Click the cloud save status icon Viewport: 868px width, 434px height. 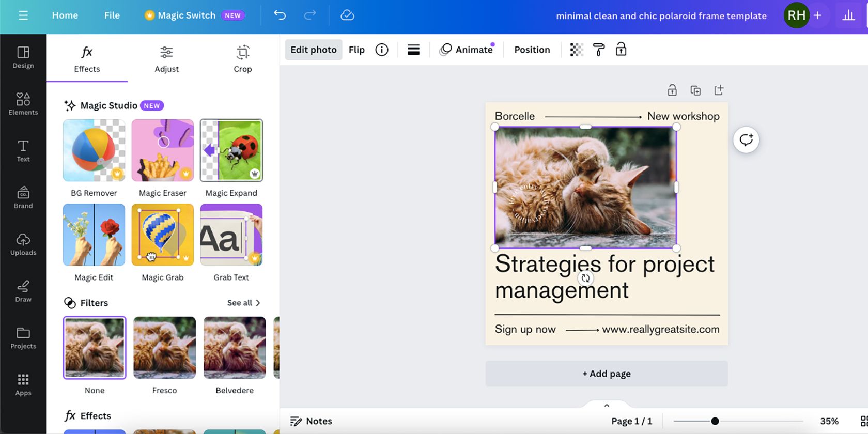coord(347,16)
